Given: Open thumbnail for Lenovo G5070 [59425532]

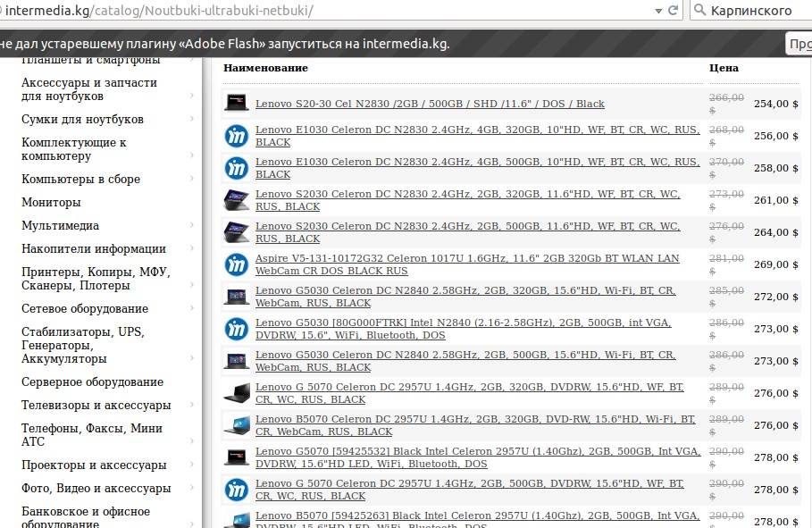Looking at the screenshot, I should (x=237, y=457).
